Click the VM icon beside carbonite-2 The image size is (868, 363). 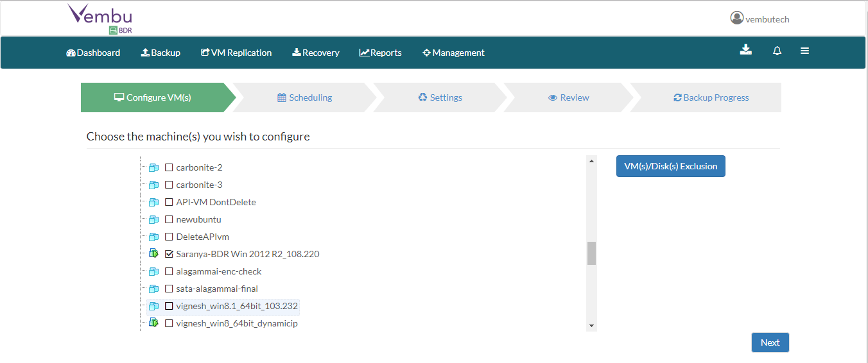[x=153, y=167]
